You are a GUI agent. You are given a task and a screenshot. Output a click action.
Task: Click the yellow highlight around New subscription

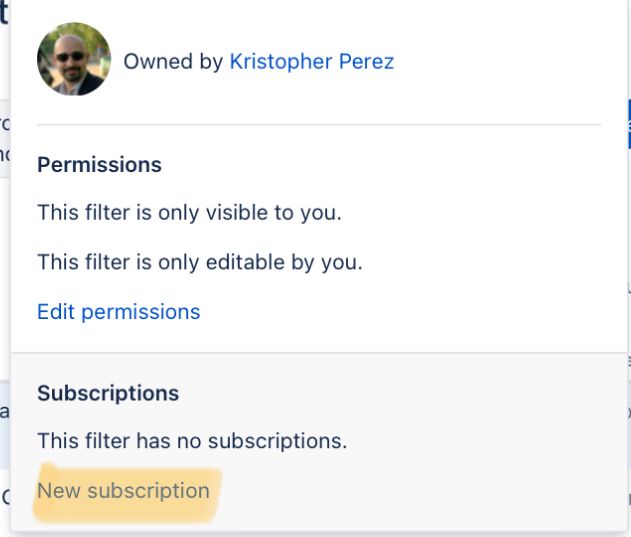(126, 494)
